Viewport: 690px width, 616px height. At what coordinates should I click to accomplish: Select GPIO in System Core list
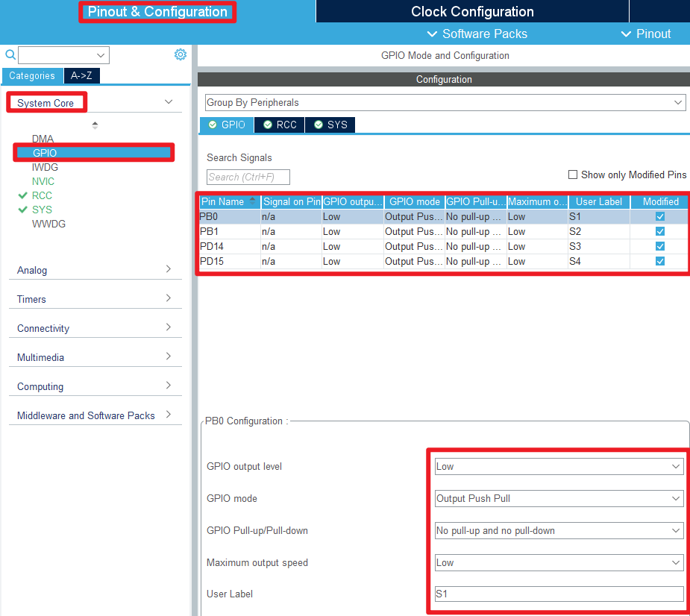click(94, 153)
